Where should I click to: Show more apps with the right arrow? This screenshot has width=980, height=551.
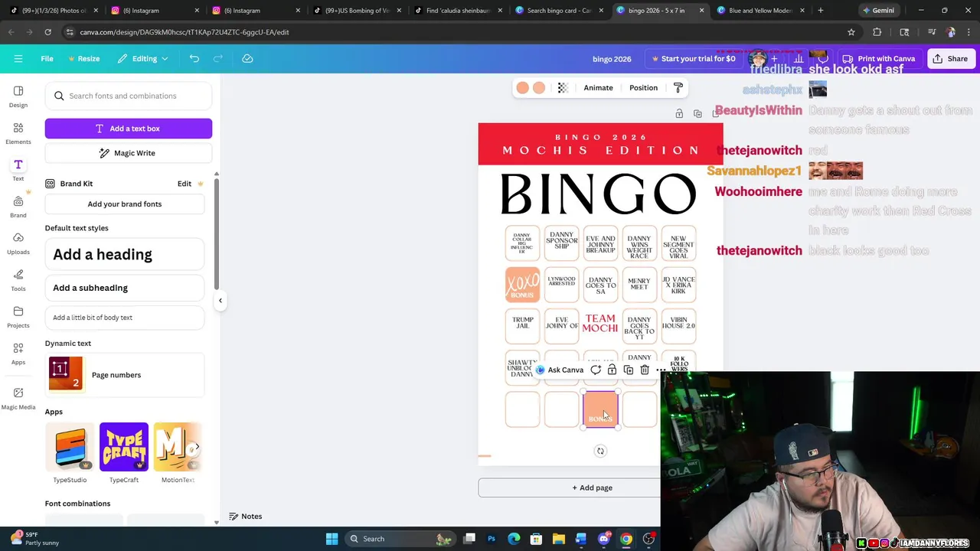tap(197, 447)
